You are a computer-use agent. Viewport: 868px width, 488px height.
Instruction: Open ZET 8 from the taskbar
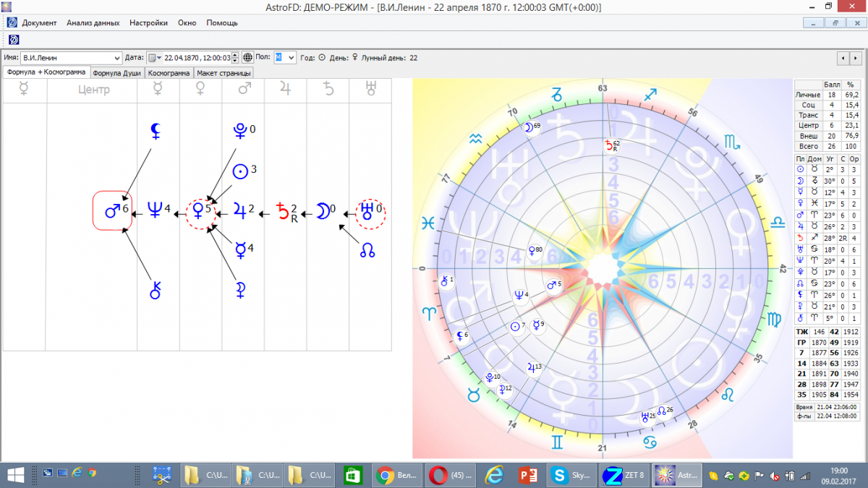(x=624, y=475)
